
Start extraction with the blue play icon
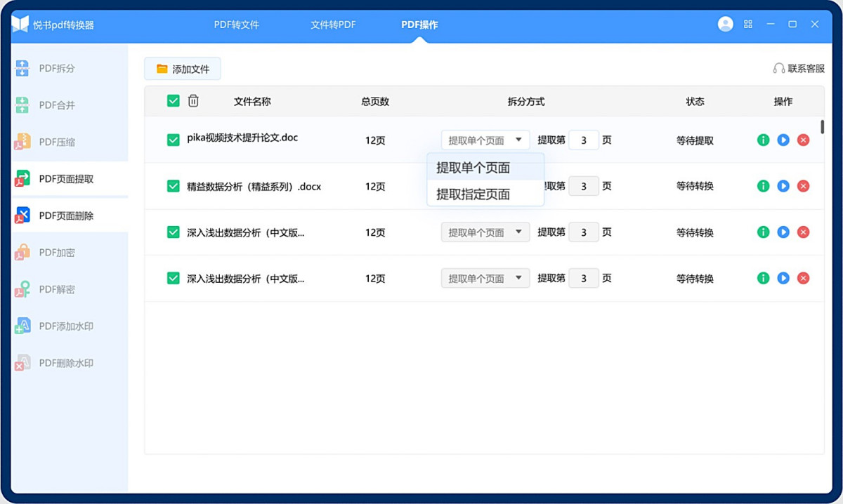tap(783, 140)
